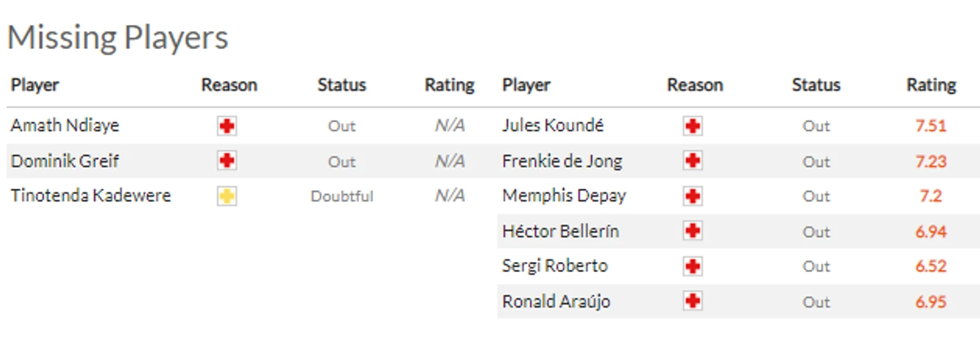Click the 6.95 rating for Ronald Araújo
The image size is (980, 346).
tap(930, 302)
